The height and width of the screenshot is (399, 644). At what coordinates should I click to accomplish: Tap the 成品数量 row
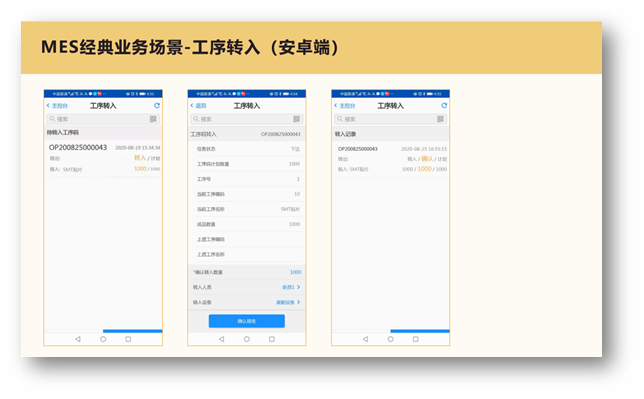point(247,224)
